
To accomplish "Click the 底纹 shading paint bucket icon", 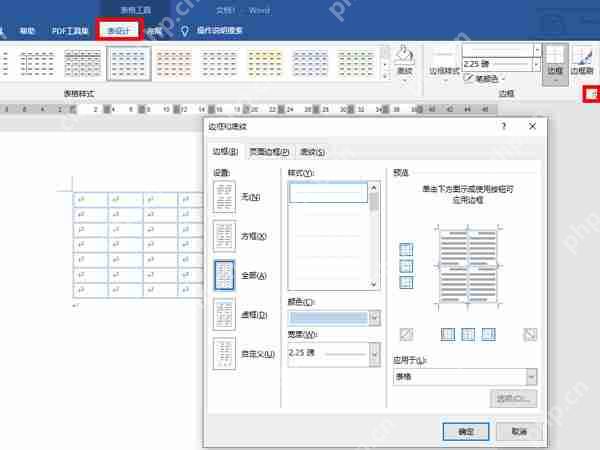I will [404, 56].
